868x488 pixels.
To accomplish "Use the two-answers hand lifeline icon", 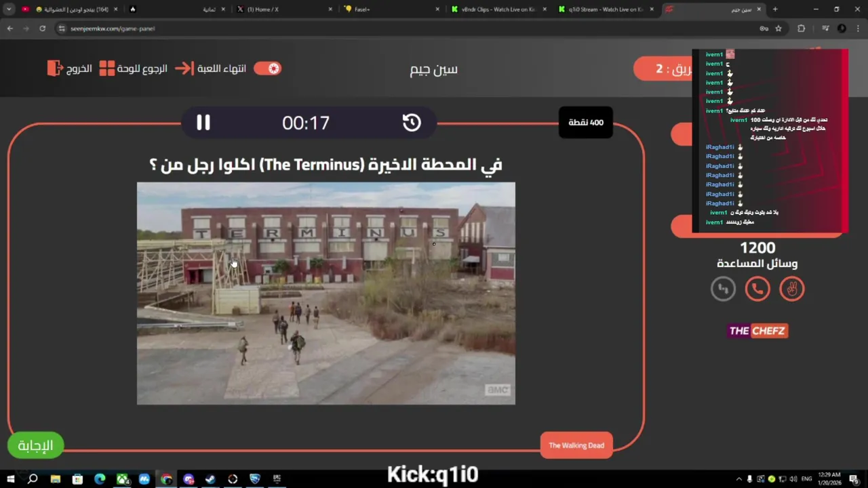I will pyautogui.click(x=792, y=289).
